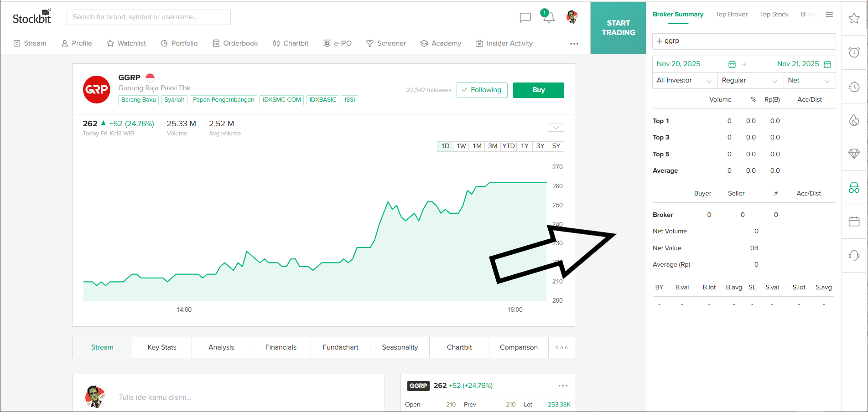868x412 pixels.
Task: Open the Watchlist navigation item
Action: [x=126, y=43]
